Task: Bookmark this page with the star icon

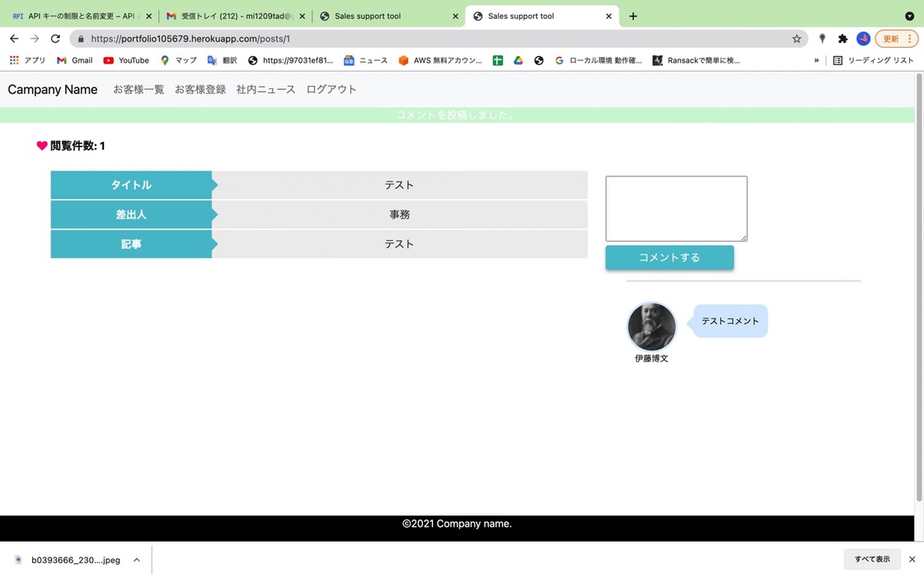Action: tap(796, 39)
